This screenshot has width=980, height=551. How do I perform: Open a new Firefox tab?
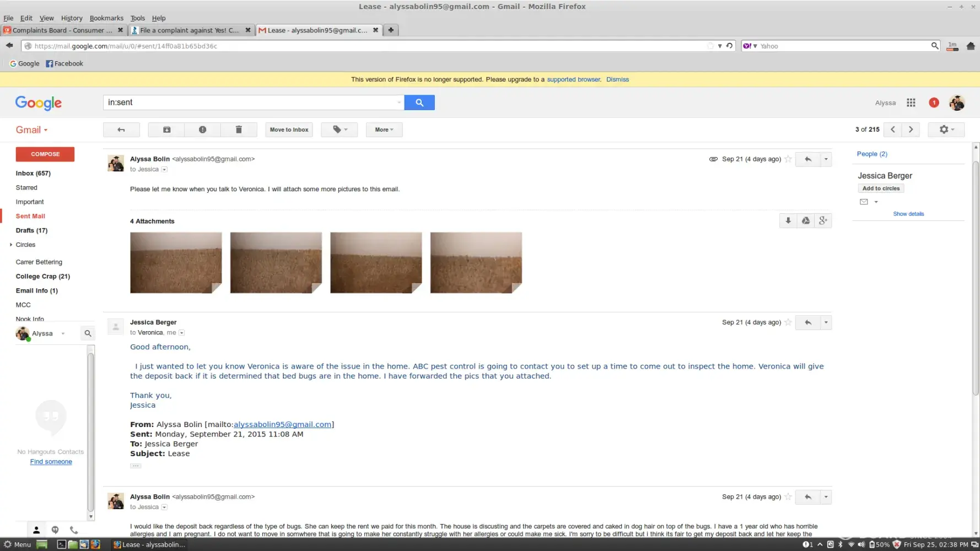[x=391, y=30]
